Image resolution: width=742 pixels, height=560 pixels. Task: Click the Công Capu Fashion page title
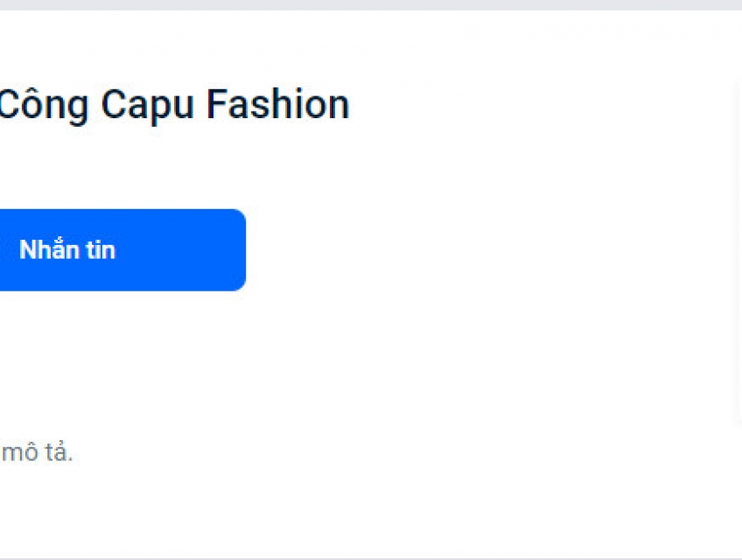pyautogui.click(x=173, y=105)
